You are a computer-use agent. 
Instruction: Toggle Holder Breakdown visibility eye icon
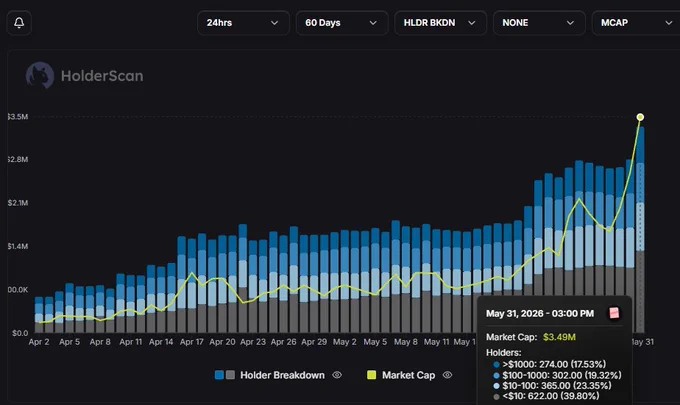[337, 375]
